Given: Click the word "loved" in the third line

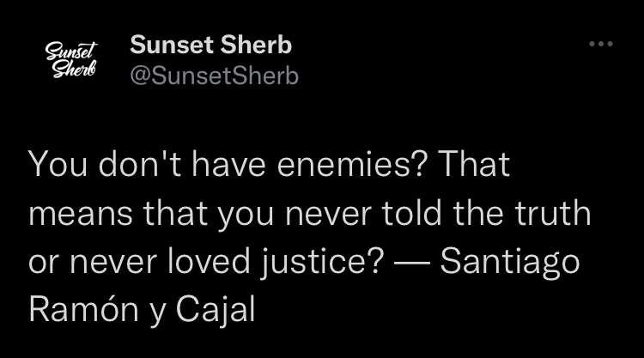Looking at the screenshot, I should [x=209, y=262].
